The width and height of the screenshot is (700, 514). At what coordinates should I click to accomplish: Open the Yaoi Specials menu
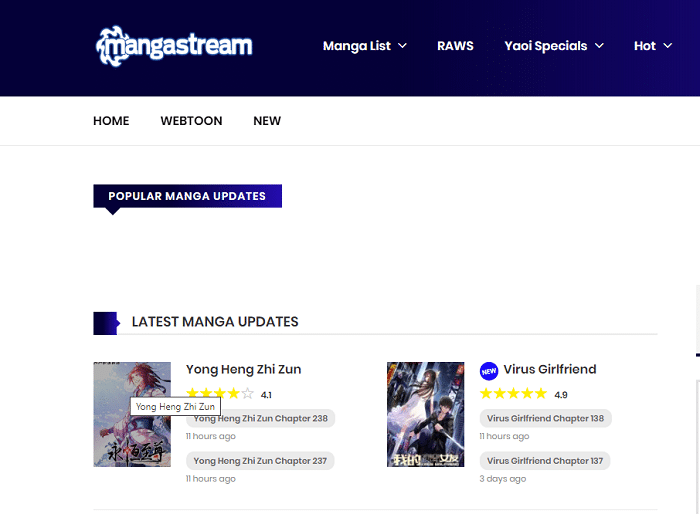(x=546, y=46)
